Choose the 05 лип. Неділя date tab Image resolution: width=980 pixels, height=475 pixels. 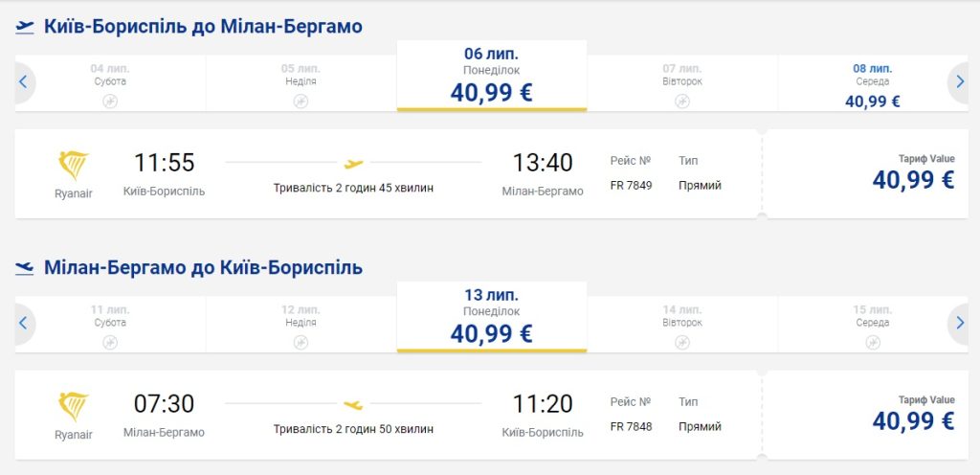[x=301, y=84]
